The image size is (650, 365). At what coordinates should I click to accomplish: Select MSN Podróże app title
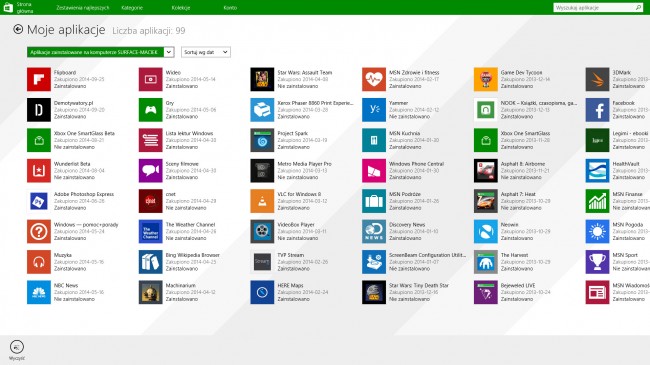[x=405, y=194]
